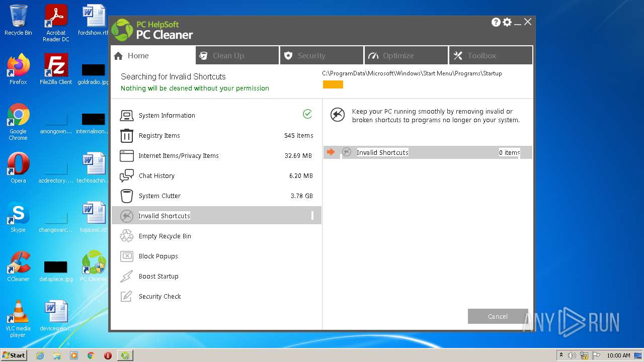Open the Toolbox tab

pos(491,55)
